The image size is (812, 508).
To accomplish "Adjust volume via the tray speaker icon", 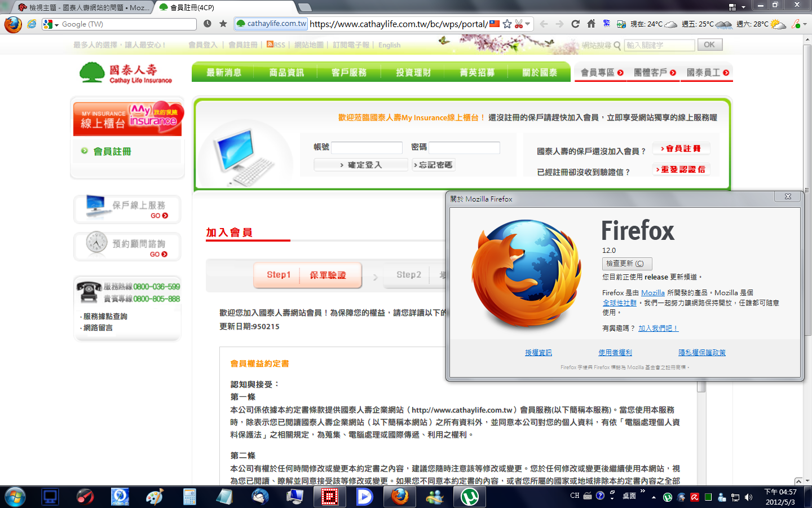I will click(748, 497).
